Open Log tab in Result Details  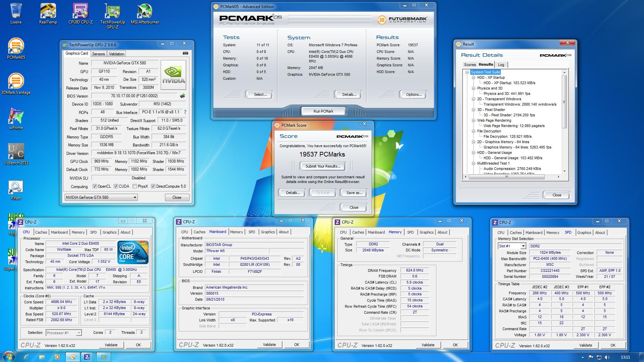501,65
